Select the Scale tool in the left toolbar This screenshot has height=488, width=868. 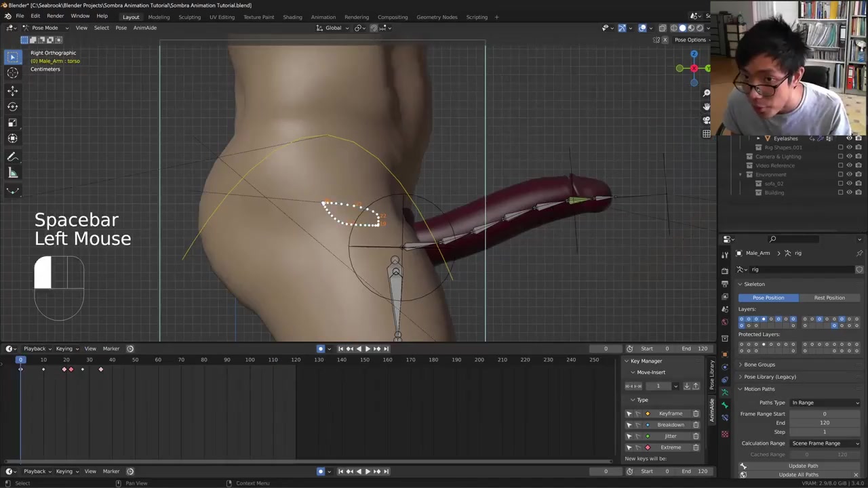pos(12,123)
